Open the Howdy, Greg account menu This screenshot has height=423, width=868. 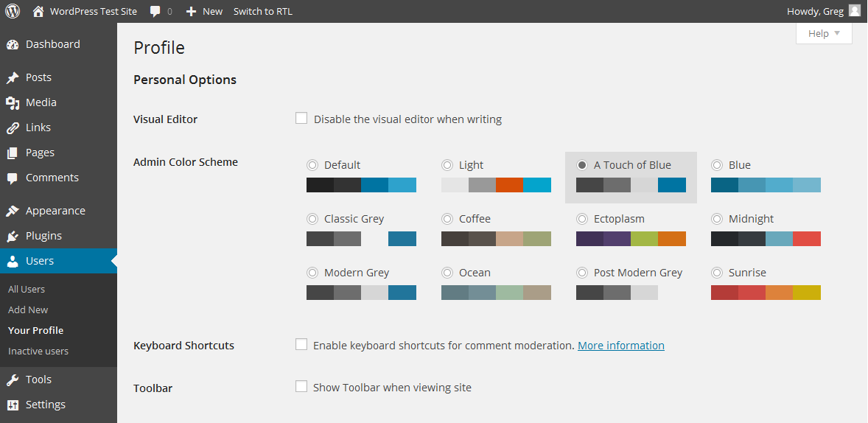[x=823, y=11]
